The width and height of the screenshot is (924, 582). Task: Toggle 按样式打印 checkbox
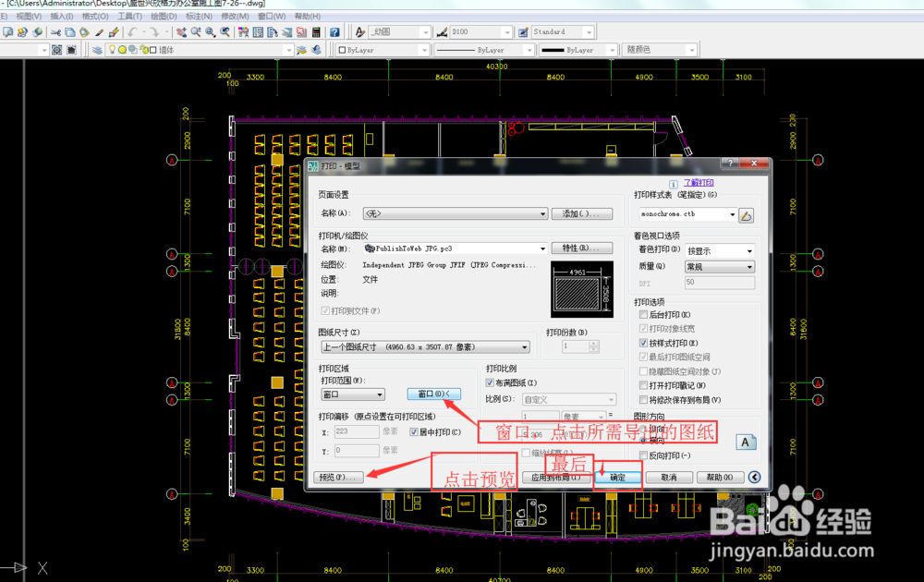[x=643, y=343]
